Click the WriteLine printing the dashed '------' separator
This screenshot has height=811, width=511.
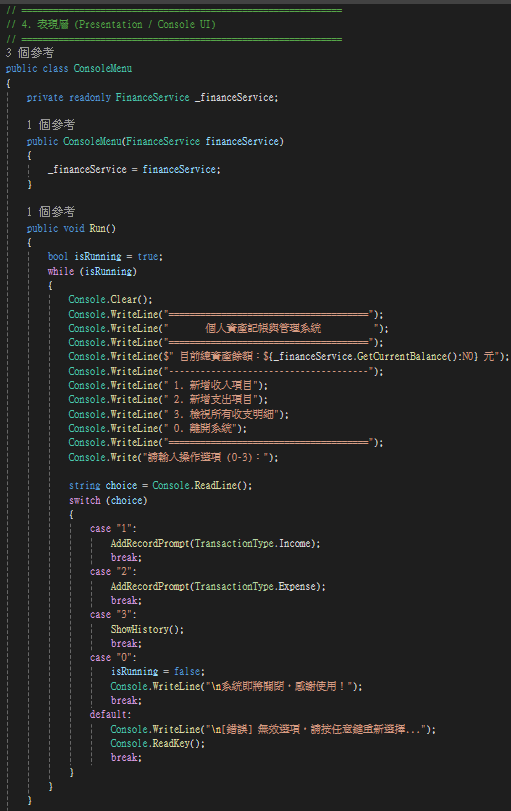point(226,371)
